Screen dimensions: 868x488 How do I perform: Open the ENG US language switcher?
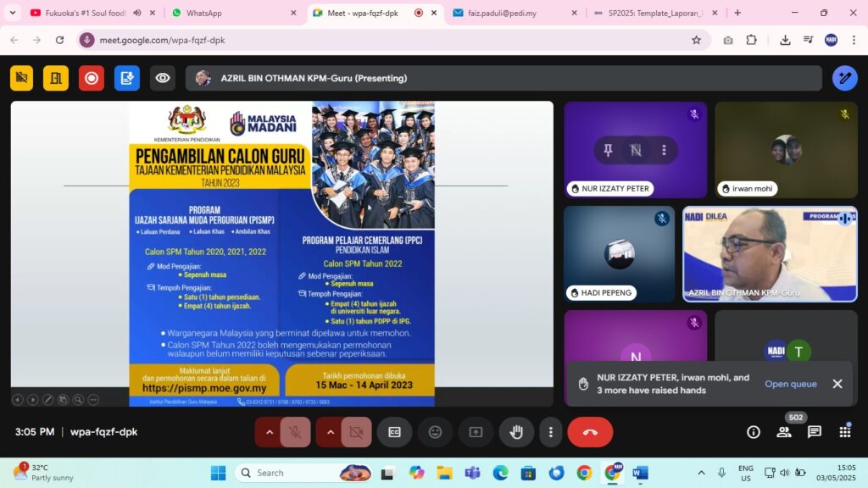point(746,473)
